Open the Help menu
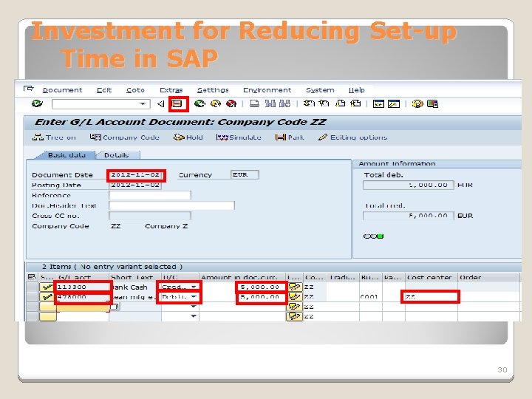 coord(357,90)
